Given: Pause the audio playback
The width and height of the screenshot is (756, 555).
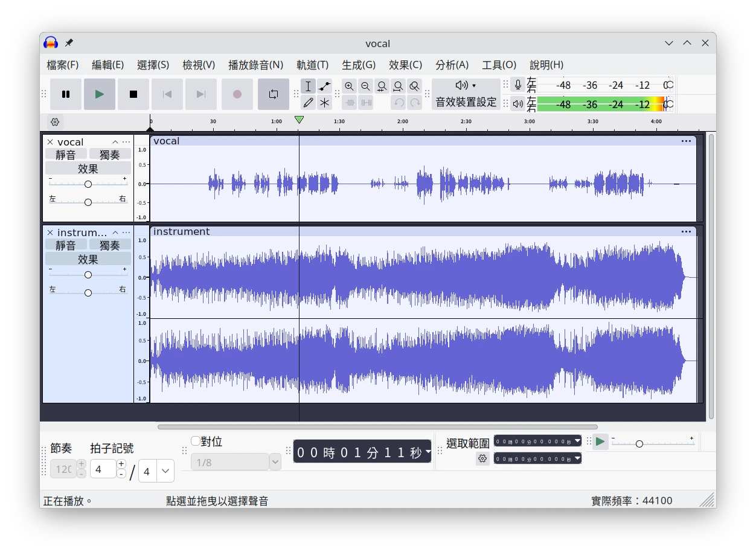Looking at the screenshot, I should (x=66, y=94).
